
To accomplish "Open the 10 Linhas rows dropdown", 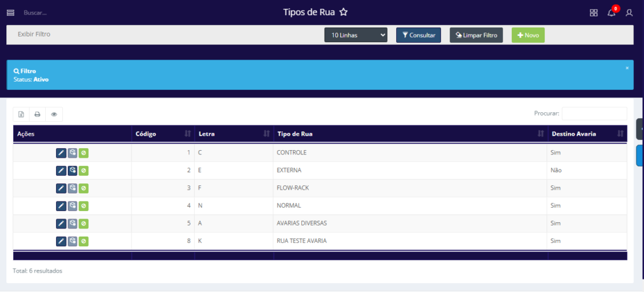I will pos(356,35).
